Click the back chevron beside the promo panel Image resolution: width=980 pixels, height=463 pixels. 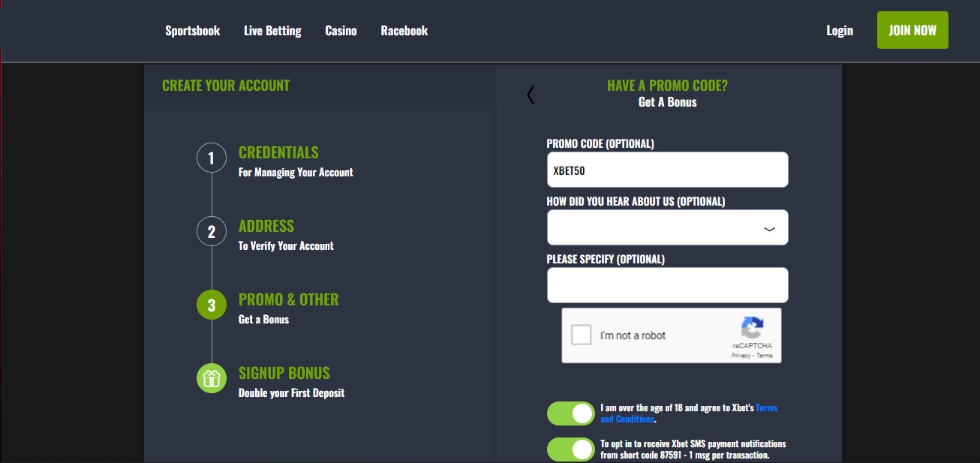(x=531, y=95)
